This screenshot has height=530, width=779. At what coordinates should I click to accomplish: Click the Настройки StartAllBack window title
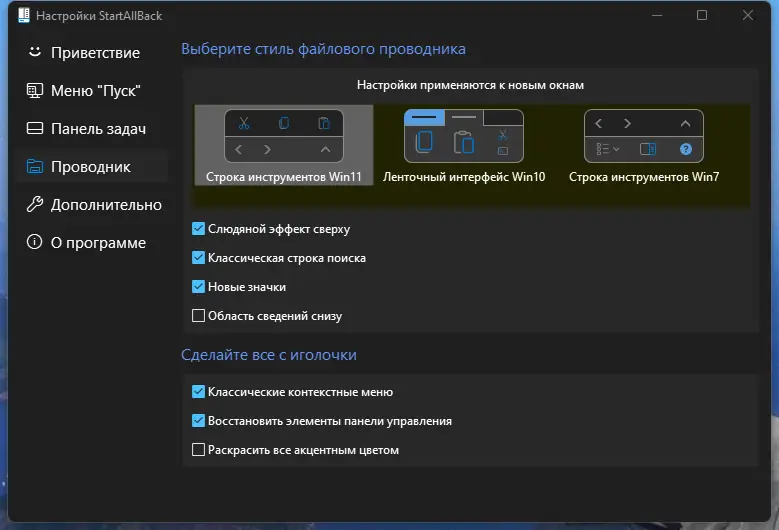99,16
